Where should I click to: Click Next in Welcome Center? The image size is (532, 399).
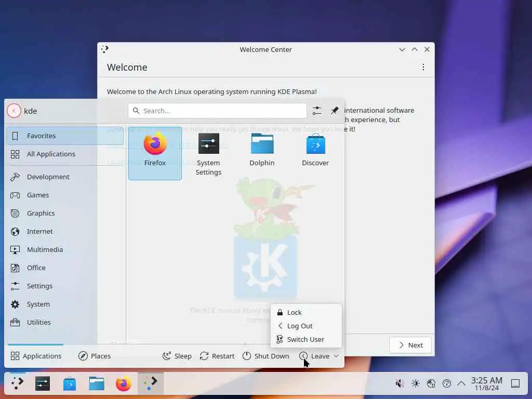click(x=410, y=345)
